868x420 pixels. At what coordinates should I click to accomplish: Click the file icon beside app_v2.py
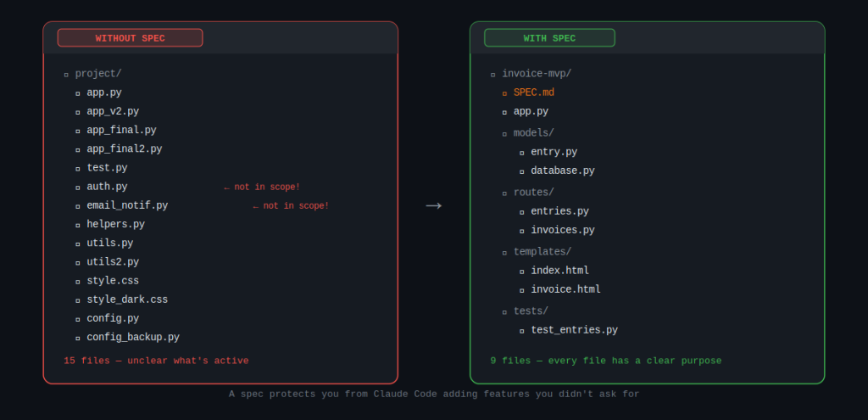pos(77,112)
